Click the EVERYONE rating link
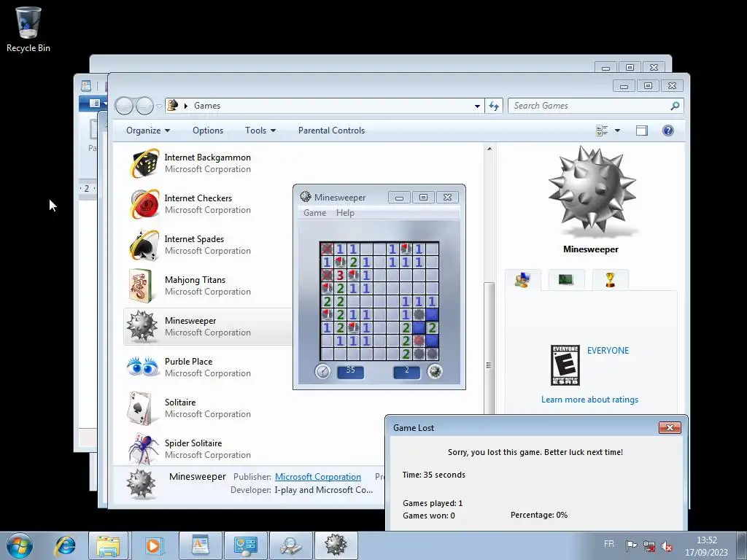 (608, 351)
